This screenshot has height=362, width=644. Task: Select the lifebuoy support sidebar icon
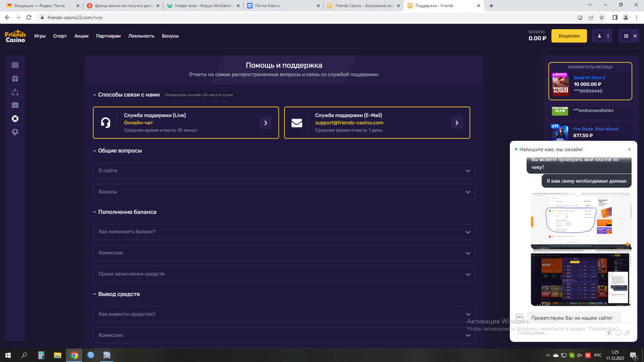point(15,119)
